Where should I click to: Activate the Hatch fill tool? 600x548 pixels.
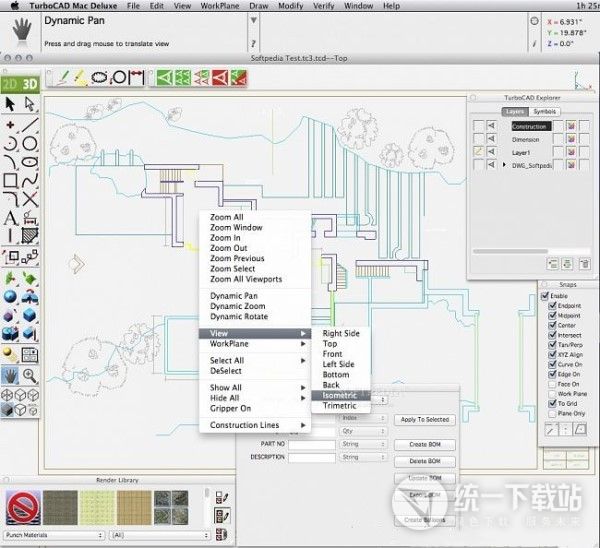30,235
